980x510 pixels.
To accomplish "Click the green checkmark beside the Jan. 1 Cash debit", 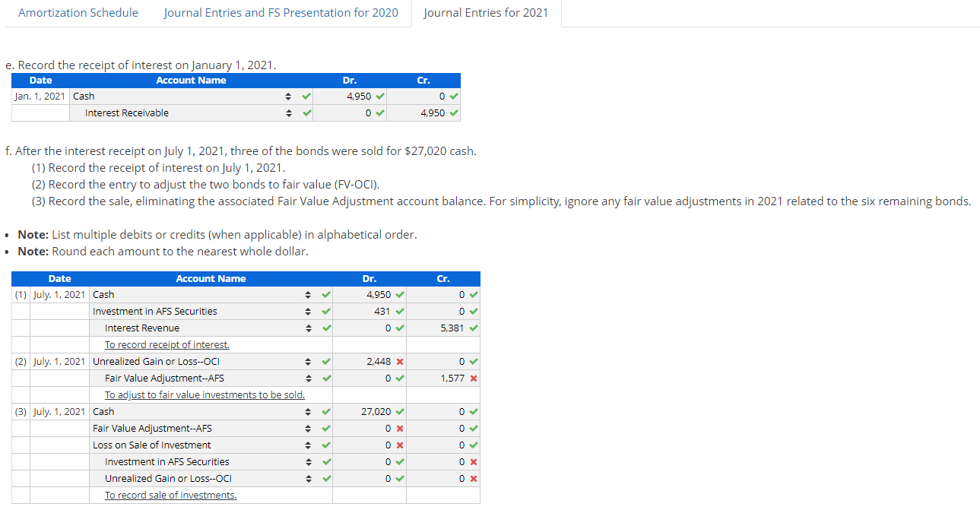I will coord(380,96).
